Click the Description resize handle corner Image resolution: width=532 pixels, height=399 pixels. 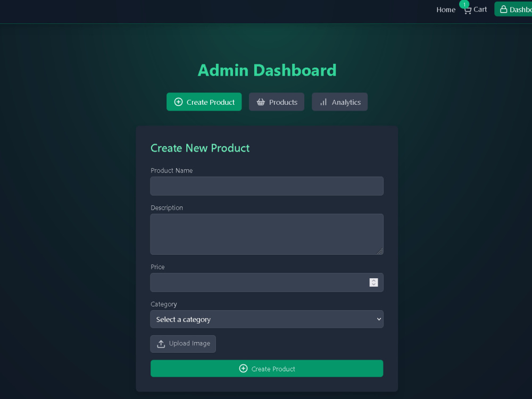click(380, 251)
